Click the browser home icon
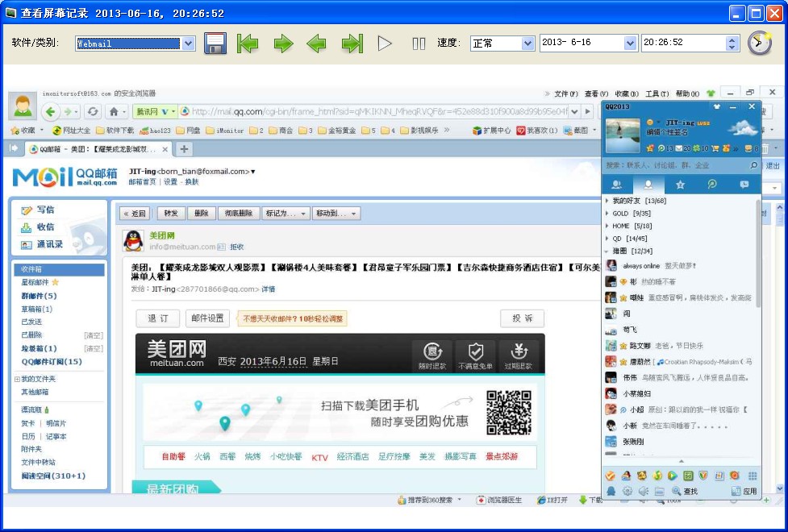Viewport: 788px width, 532px height. [114, 111]
